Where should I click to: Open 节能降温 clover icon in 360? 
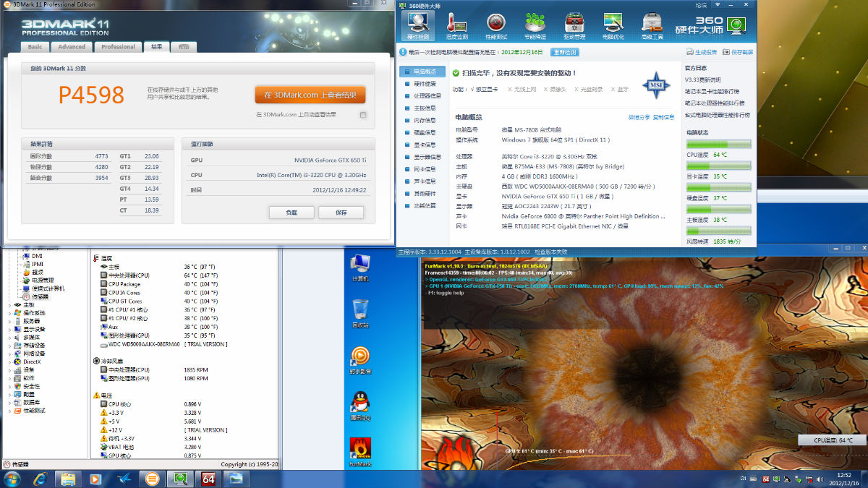(x=535, y=26)
